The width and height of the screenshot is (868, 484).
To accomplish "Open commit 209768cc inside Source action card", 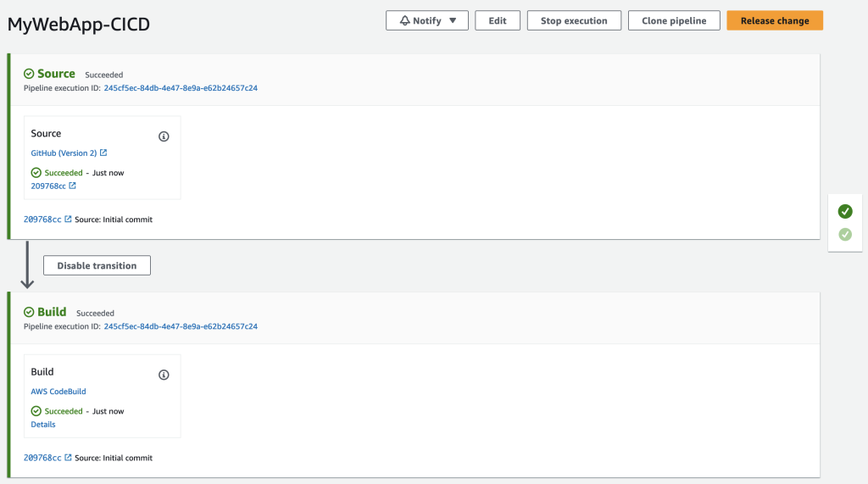I will (x=48, y=186).
